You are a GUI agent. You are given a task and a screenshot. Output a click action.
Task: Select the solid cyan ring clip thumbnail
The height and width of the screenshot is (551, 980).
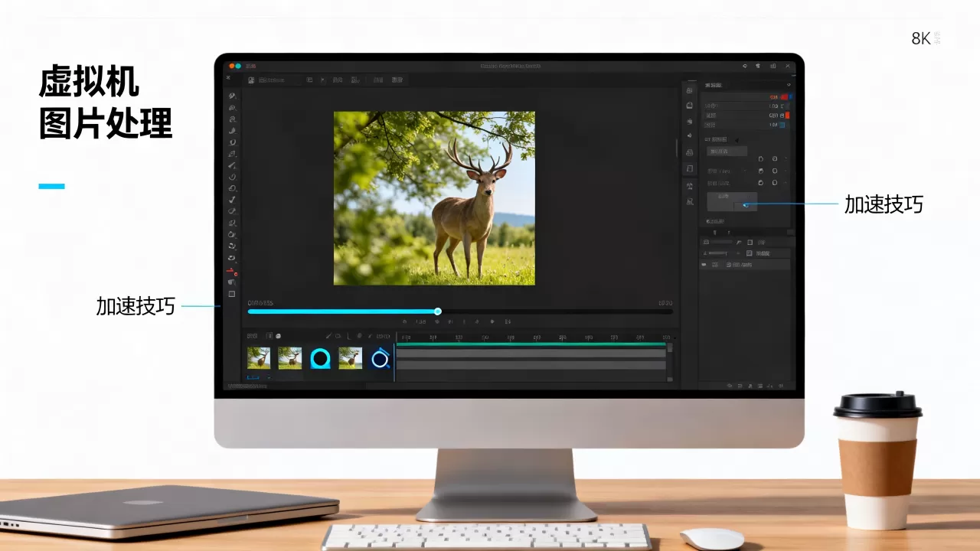(320, 358)
